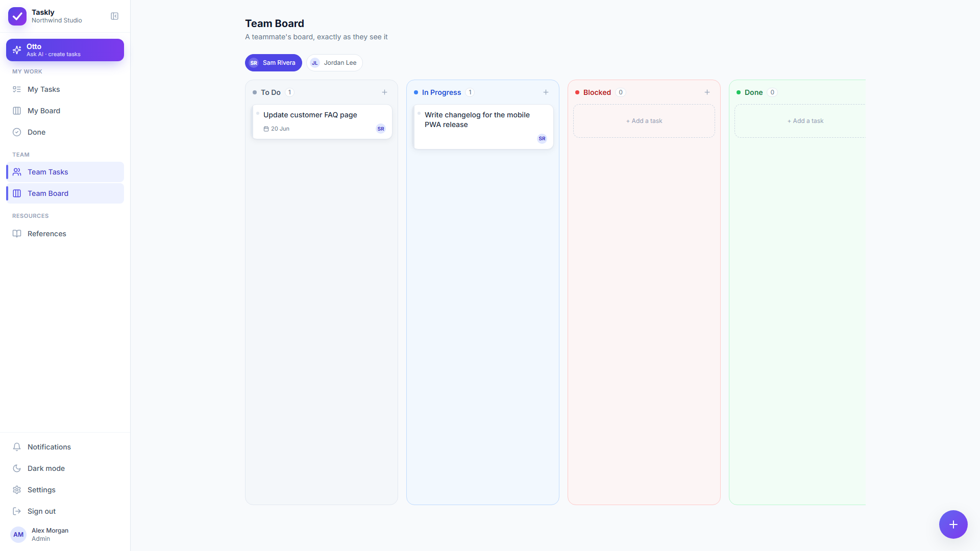This screenshot has height=551, width=980.
Task: Switch to Jordan Lee's board
Action: [x=334, y=63]
